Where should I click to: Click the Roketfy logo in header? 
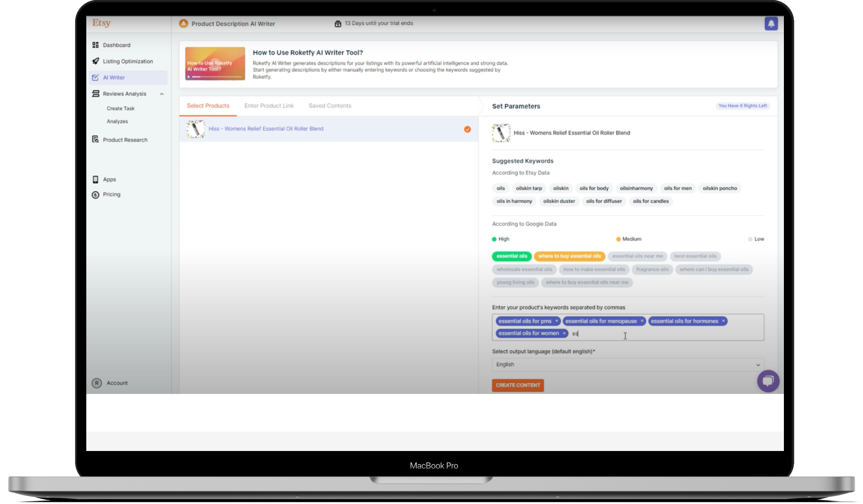pos(183,23)
